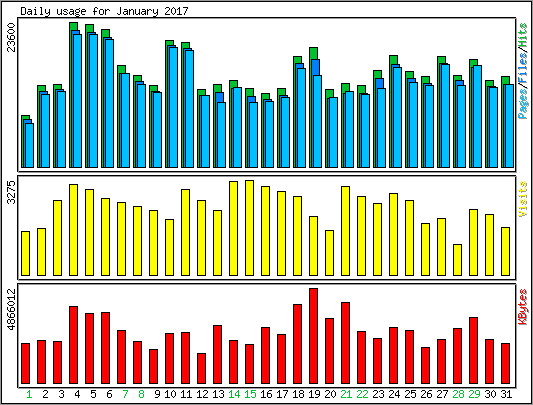533x405 pixels.
Task: Click day label '21' on the bottom axis
Action: point(346,394)
